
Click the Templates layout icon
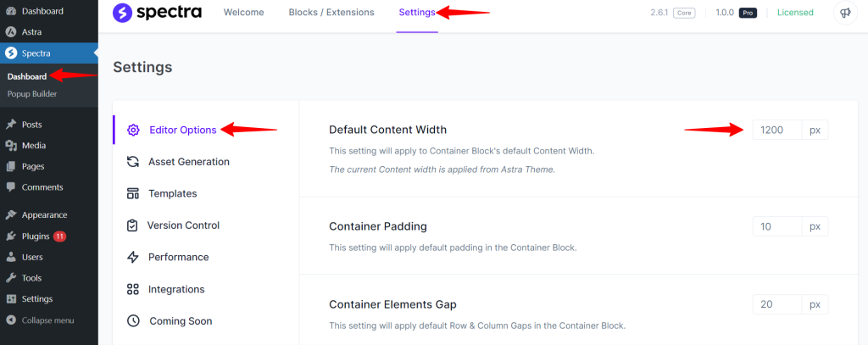click(133, 193)
